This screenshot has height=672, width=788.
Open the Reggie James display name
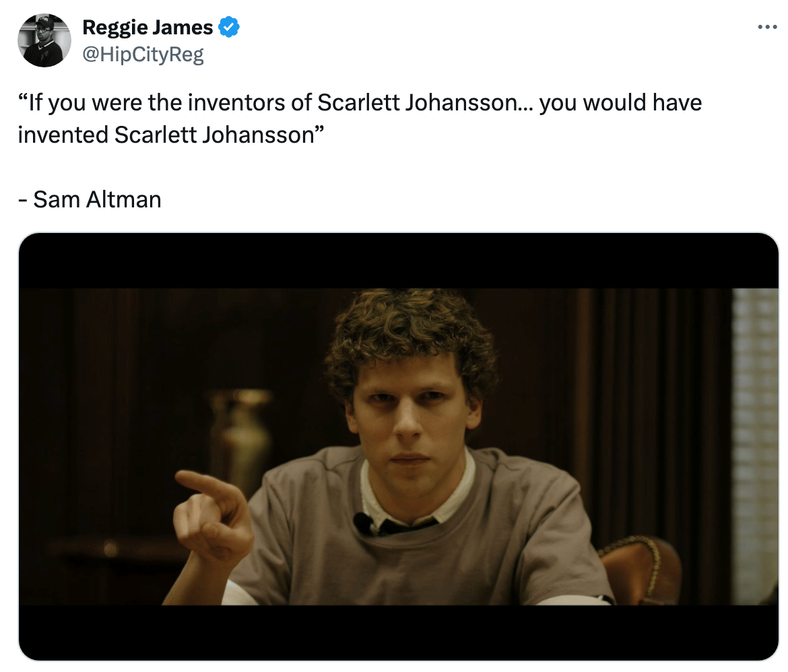[147, 27]
